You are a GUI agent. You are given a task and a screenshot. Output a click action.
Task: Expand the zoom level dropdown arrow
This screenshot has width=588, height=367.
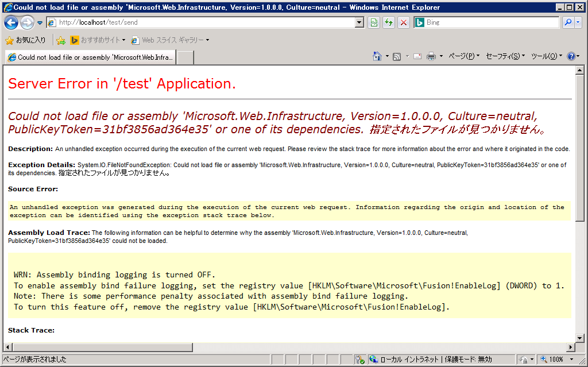pyautogui.click(x=571, y=360)
